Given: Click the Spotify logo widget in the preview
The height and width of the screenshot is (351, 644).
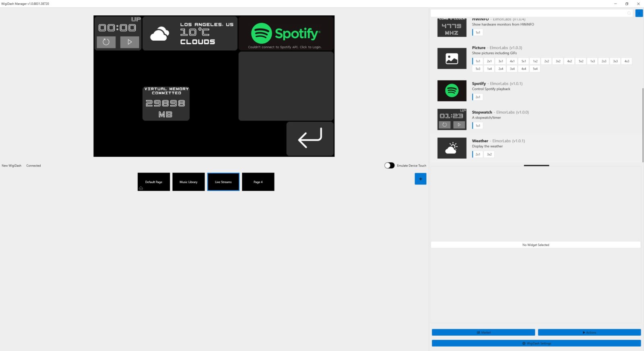Looking at the screenshot, I should [x=286, y=33].
